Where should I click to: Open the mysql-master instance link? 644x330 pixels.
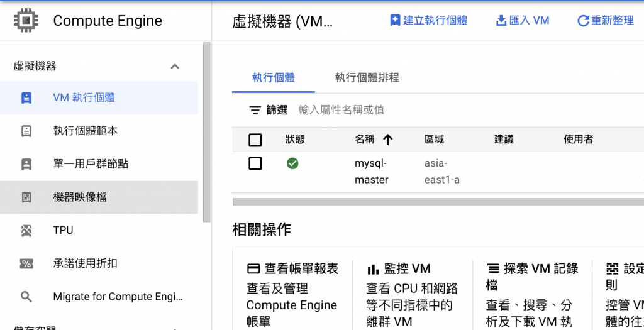pos(371,172)
